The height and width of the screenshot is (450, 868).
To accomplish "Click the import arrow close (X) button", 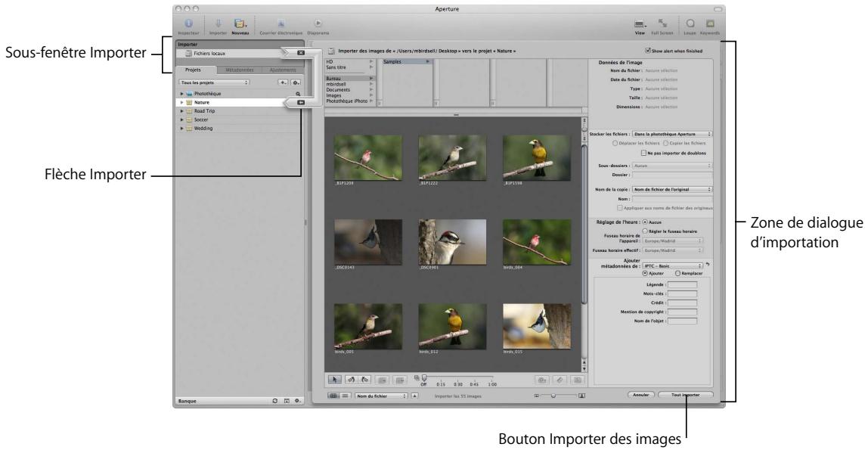I will point(301,53).
